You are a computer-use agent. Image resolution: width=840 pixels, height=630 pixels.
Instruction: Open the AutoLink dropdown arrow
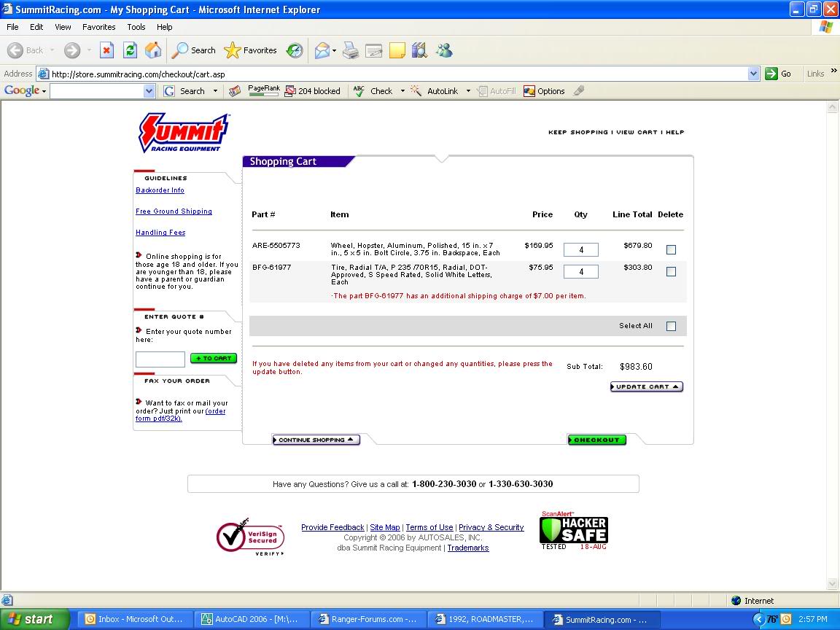[468, 91]
